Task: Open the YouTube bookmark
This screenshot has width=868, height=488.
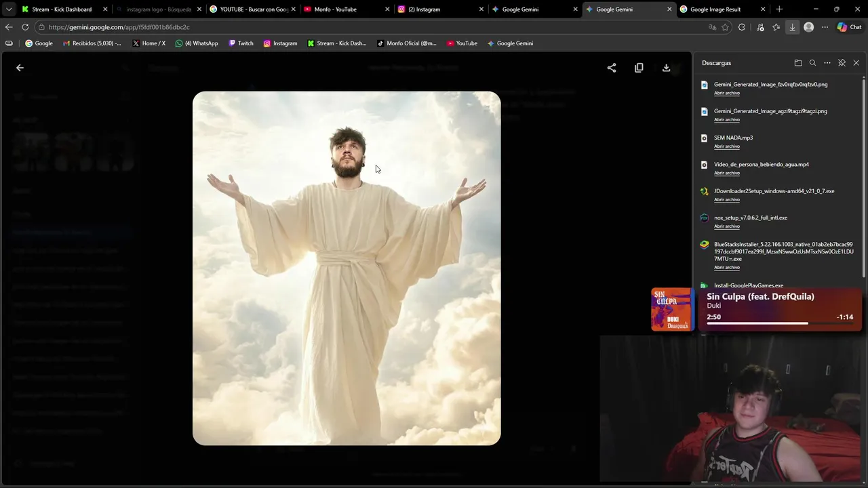Action: (462, 43)
